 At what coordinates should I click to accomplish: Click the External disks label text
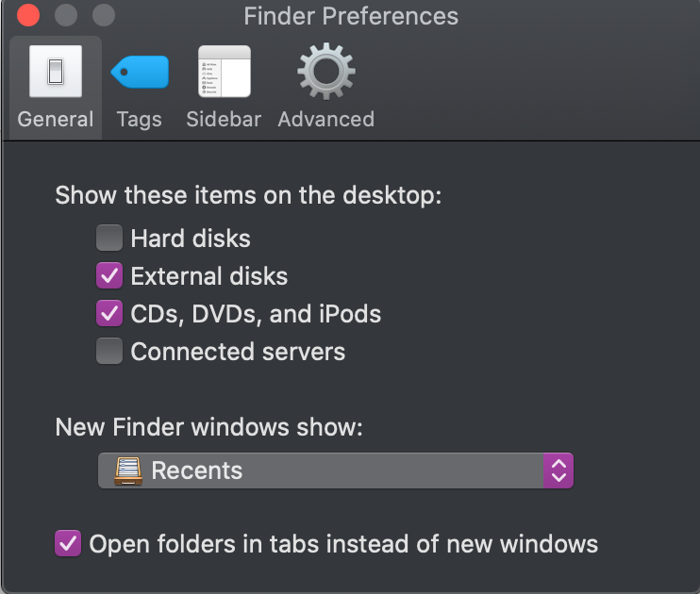pyautogui.click(x=209, y=276)
